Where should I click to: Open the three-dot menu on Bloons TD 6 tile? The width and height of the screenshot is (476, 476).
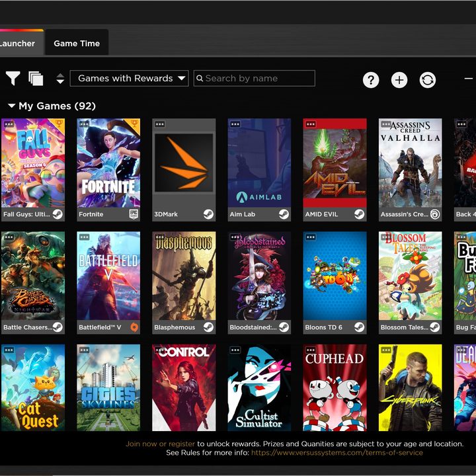[311, 237]
